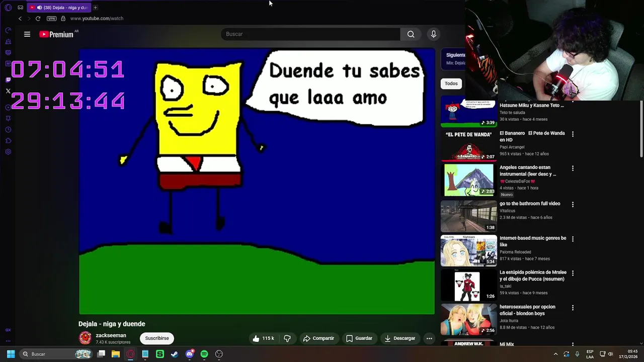The height and width of the screenshot is (362, 644).
Task: Like the video with 115 k likes
Action: point(264,338)
